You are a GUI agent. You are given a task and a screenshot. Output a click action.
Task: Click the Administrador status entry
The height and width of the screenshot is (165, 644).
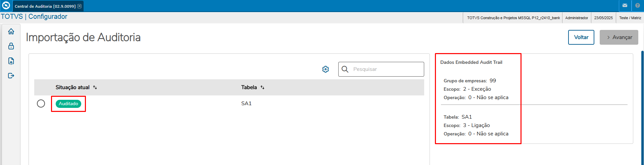pos(577,18)
